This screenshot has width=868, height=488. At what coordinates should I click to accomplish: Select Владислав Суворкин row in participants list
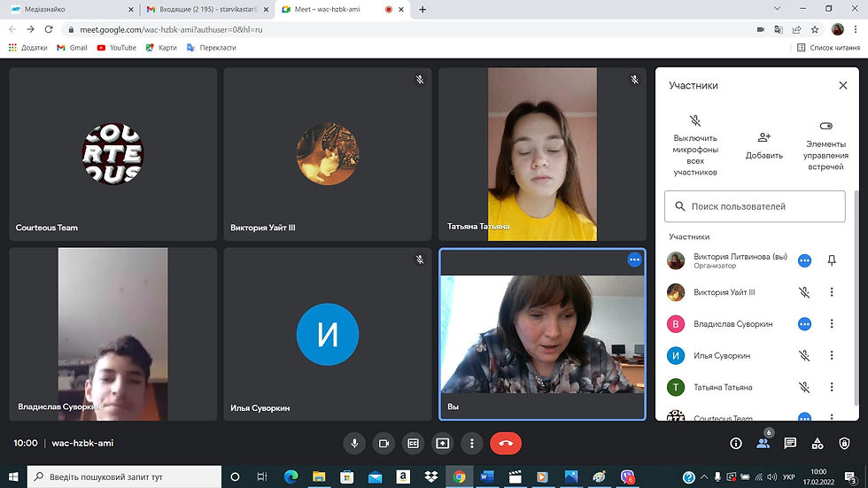click(755, 323)
